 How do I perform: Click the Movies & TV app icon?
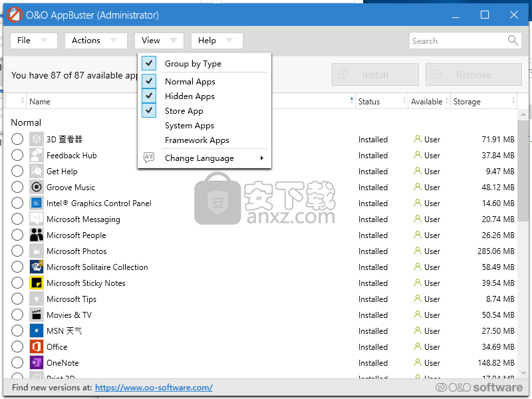point(37,315)
